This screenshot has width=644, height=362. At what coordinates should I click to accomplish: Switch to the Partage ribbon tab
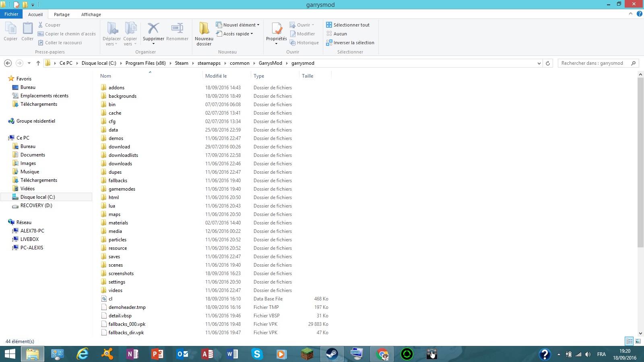coord(62,14)
